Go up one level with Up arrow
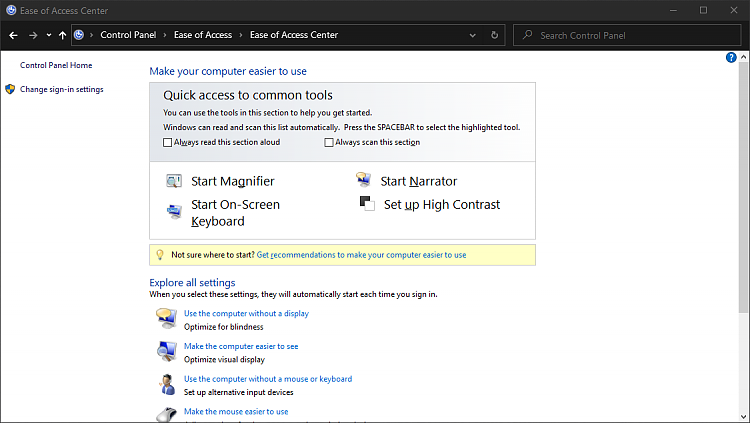The width and height of the screenshot is (750, 423). coord(62,35)
